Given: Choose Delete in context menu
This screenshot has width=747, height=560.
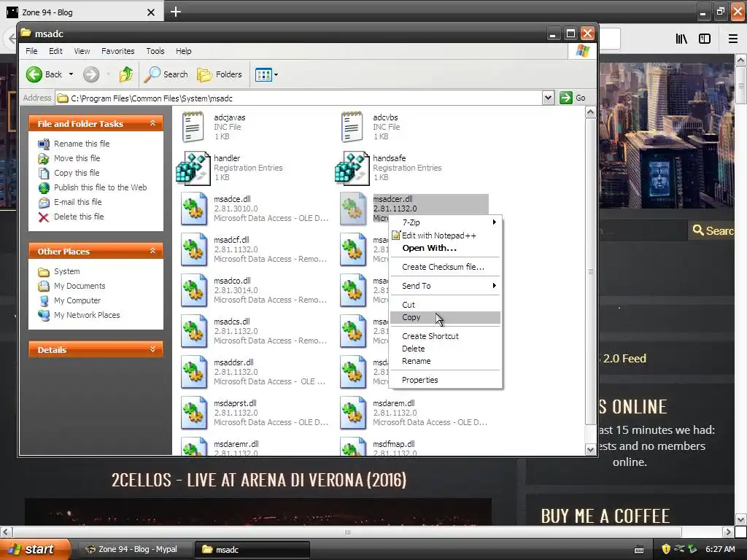Looking at the screenshot, I should (x=445, y=349).
